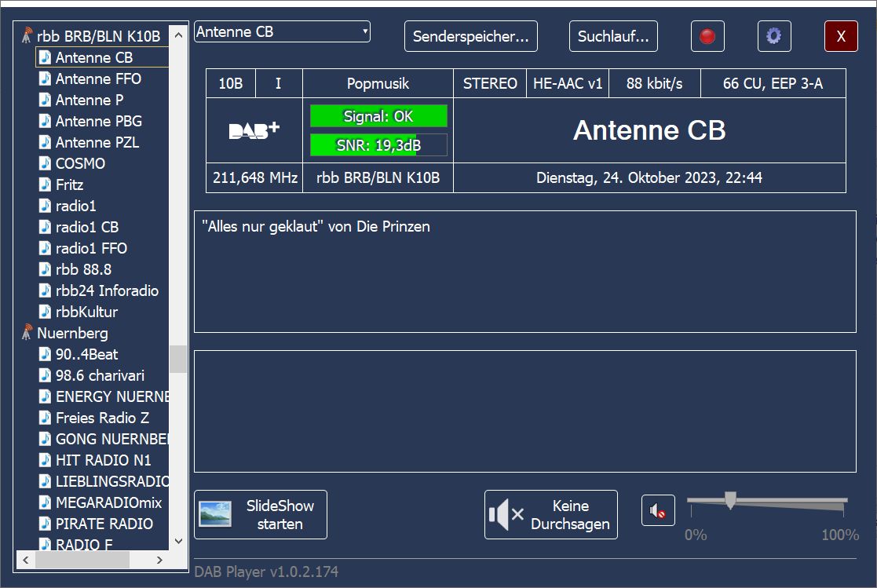Click the HE-AAC v1 codec cell
Image resolution: width=877 pixels, height=588 pixels.
tap(568, 83)
